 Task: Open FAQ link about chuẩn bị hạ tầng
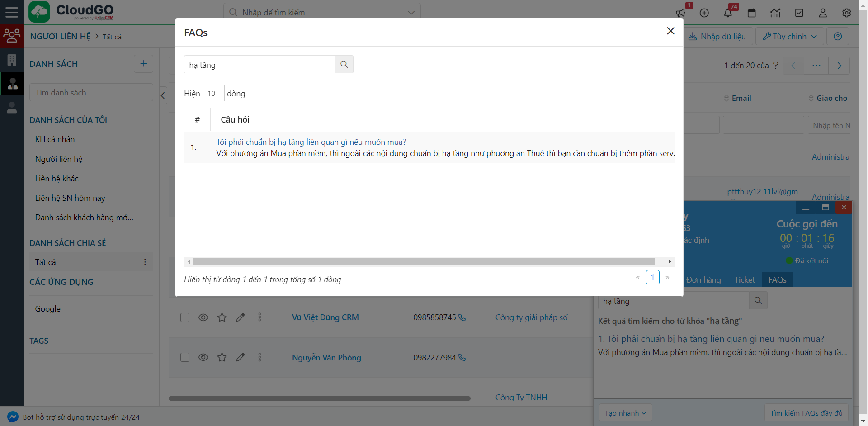point(311,142)
